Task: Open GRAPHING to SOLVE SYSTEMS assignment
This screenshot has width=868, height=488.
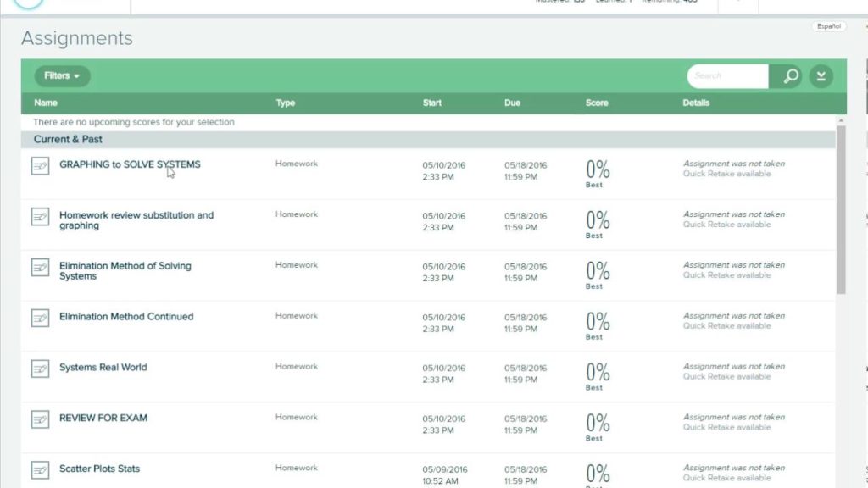Action: tap(130, 164)
